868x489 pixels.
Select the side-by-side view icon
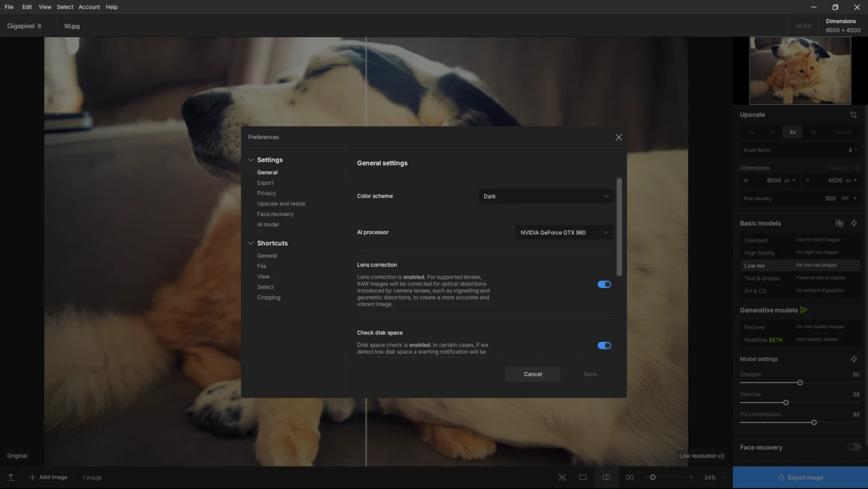tap(630, 477)
